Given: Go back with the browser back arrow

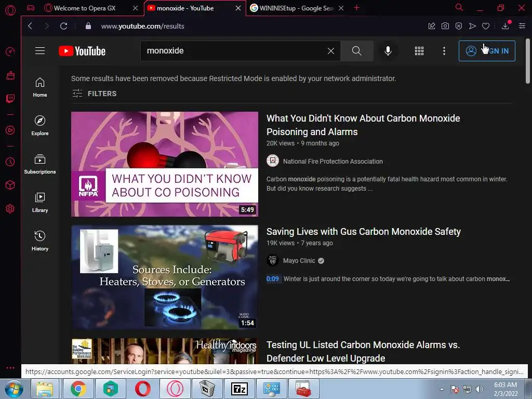Looking at the screenshot, I should [30, 26].
